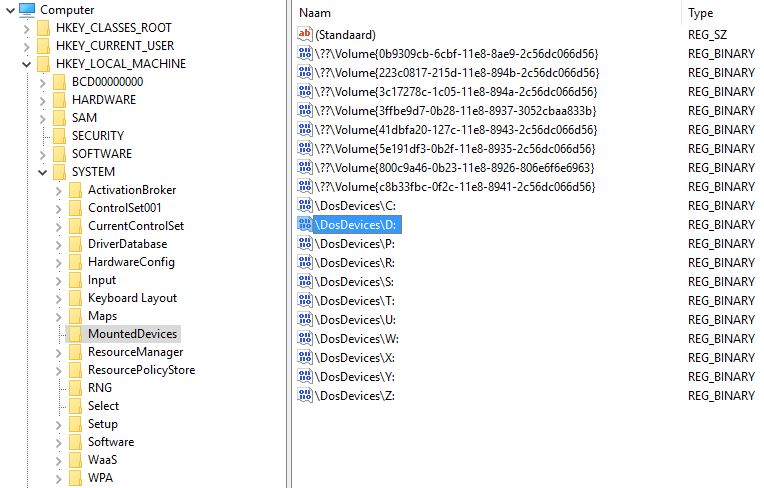
Task: Select the \DosDevices\Z: value name
Action: click(355, 395)
